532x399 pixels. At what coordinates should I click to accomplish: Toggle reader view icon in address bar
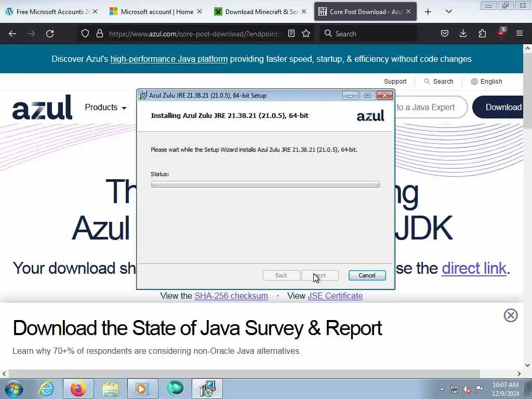[x=291, y=33]
